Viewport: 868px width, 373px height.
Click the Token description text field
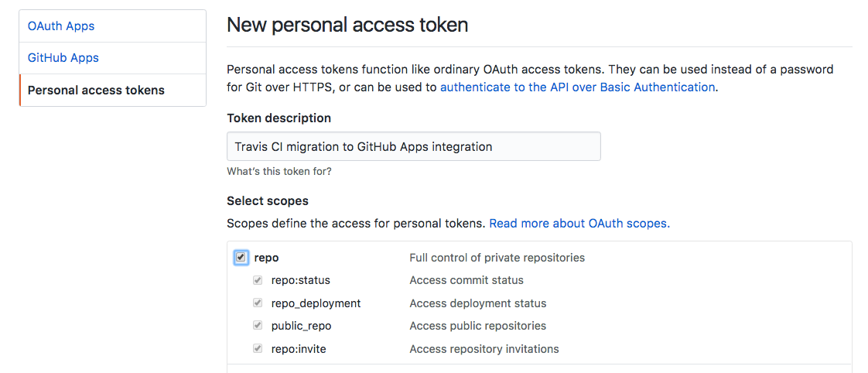(413, 146)
